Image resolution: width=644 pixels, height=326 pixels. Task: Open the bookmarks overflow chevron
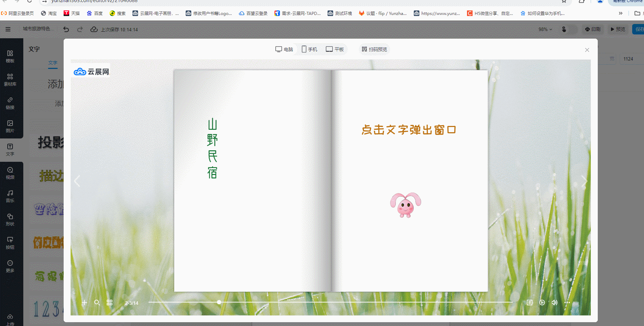[621, 14]
